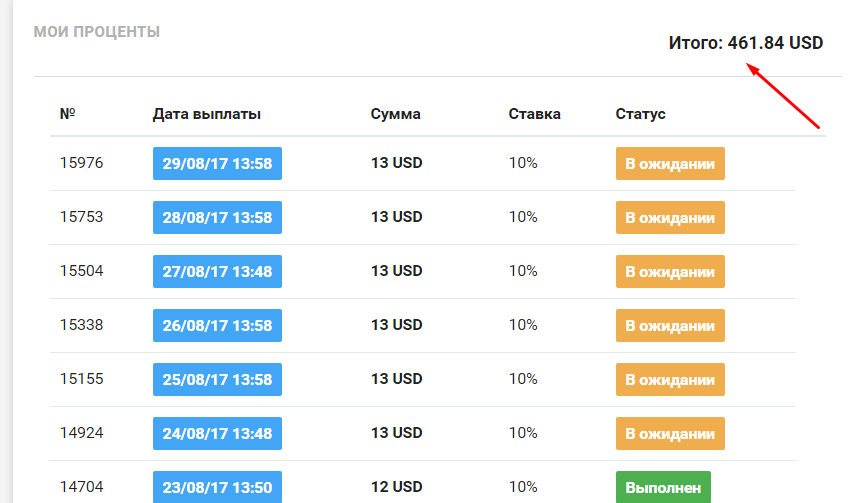Click the № column header
The width and height of the screenshot is (860, 503).
pyautogui.click(x=68, y=114)
